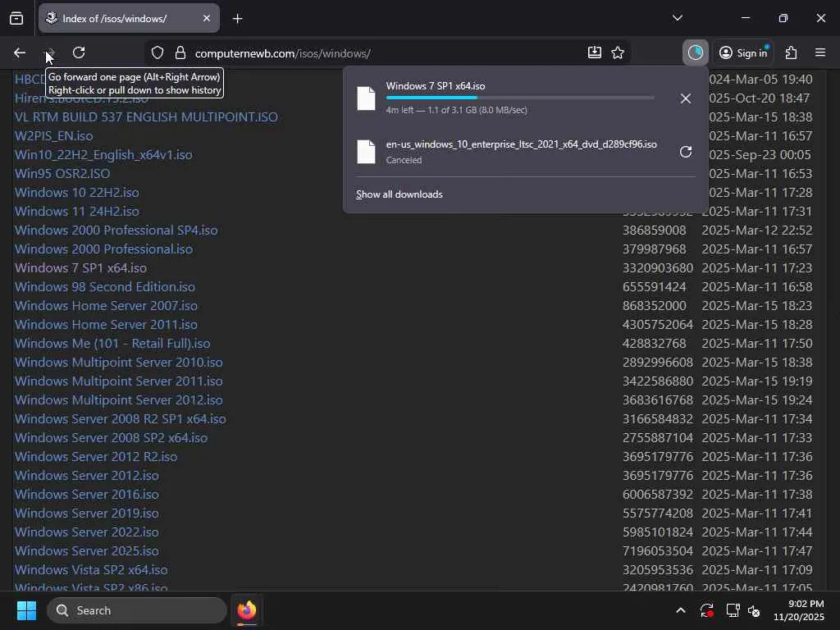840x630 pixels.
Task: View site security lock info
Action: click(180, 53)
